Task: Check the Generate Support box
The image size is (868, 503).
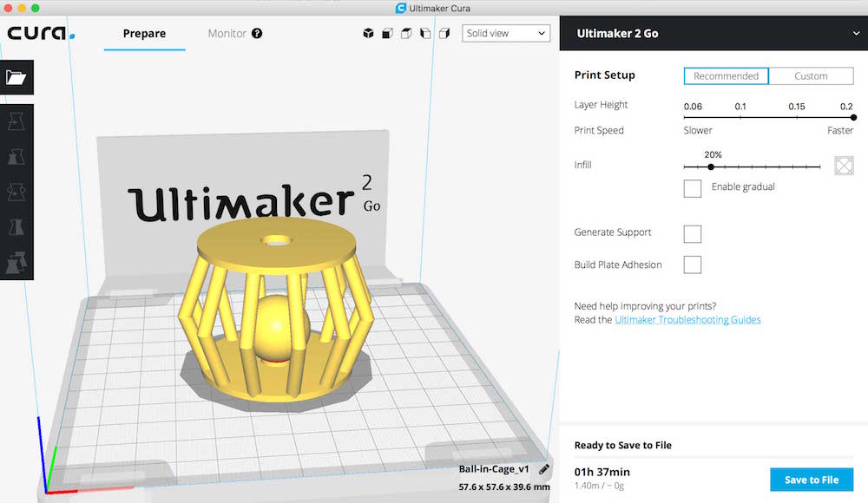Action: (x=693, y=233)
